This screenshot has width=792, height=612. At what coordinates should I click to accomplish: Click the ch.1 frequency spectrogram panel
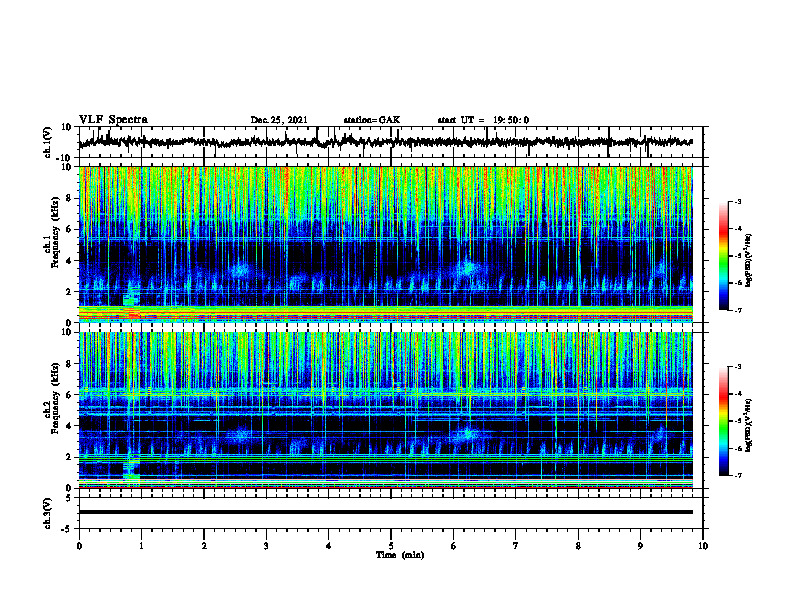(x=385, y=244)
